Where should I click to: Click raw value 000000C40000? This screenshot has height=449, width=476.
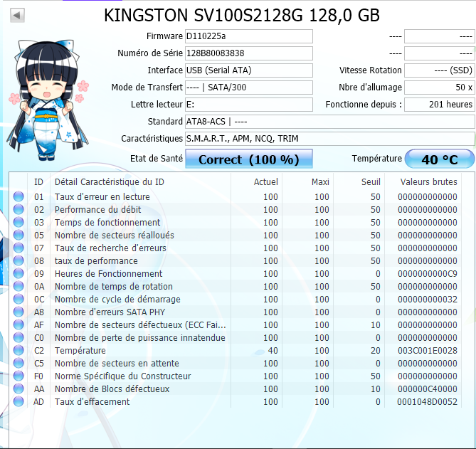tap(428, 389)
